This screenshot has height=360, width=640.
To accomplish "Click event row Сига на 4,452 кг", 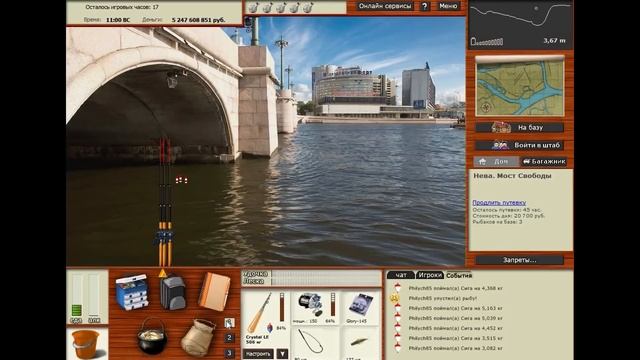I will click(456, 328).
